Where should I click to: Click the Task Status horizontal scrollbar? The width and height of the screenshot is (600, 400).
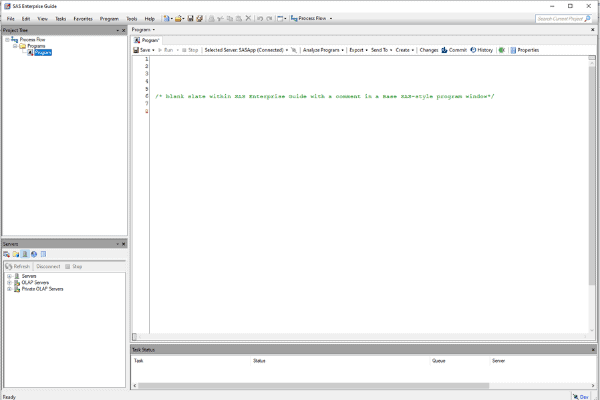(x=313, y=386)
